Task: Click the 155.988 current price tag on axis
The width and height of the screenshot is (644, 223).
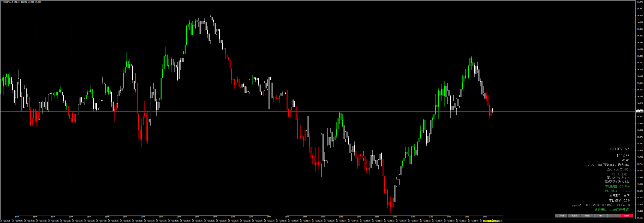Action: pos(639,111)
